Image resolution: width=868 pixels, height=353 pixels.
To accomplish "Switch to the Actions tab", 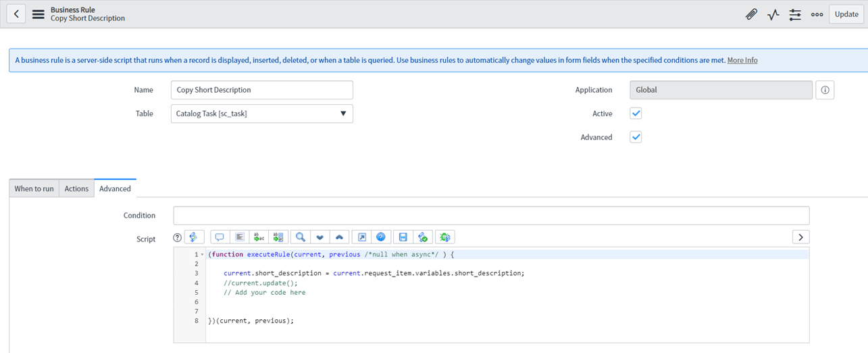I will [x=76, y=189].
